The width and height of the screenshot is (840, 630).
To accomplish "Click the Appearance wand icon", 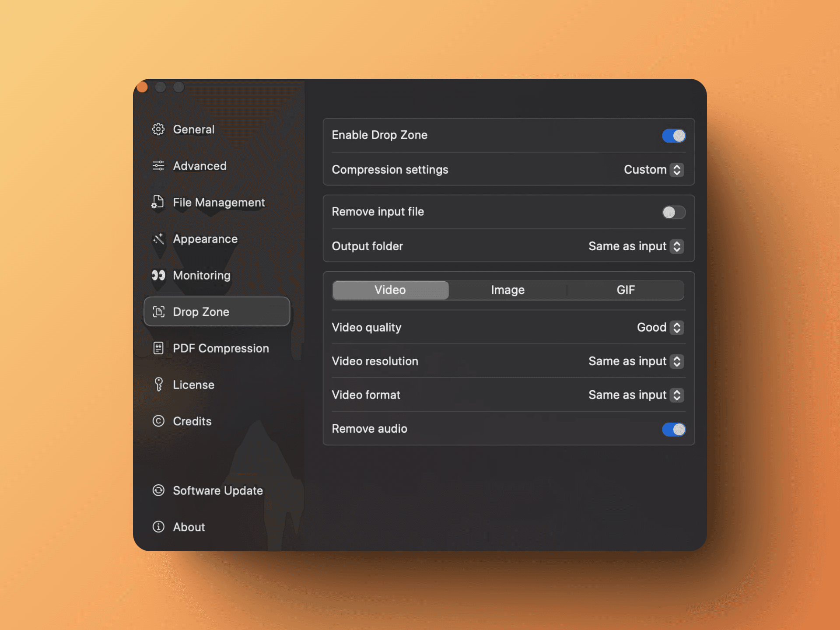I will pyautogui.click(x=158, y=239).
